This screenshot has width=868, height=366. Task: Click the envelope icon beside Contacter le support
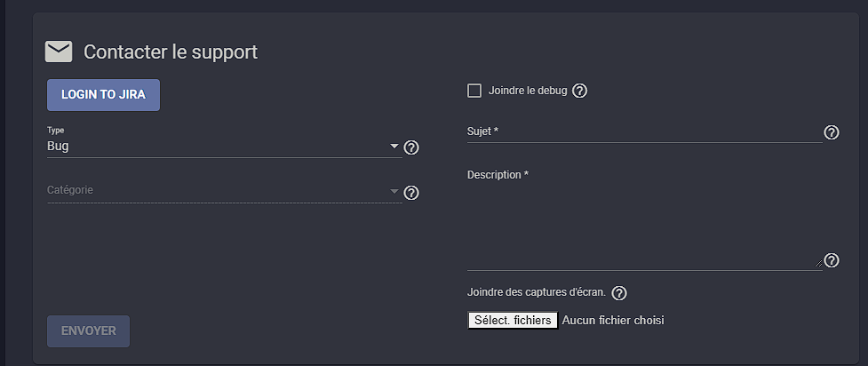pos(59,52)
